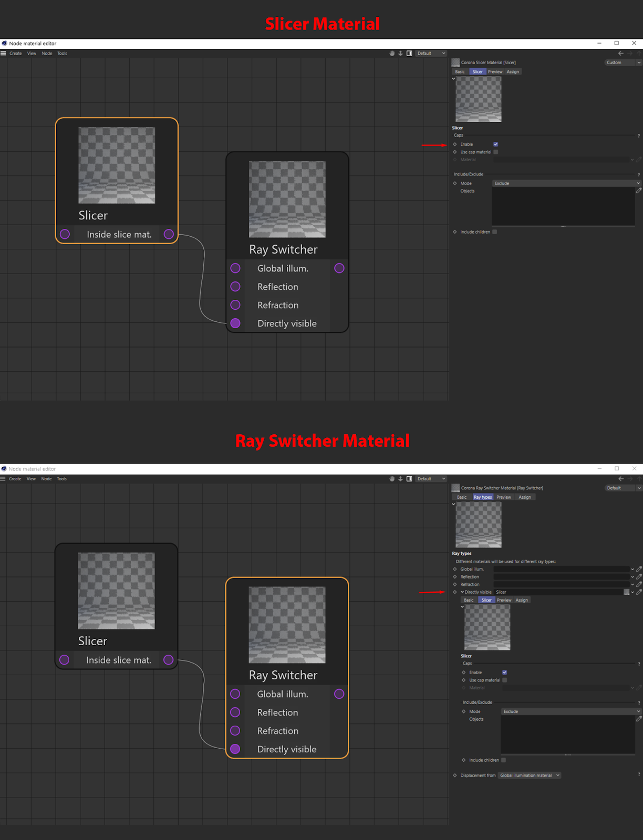This screenshot has height=840, width=643.
Task: Click material preview image in top attributes panel
Action: pyautogui.click(x=479, y=99)
